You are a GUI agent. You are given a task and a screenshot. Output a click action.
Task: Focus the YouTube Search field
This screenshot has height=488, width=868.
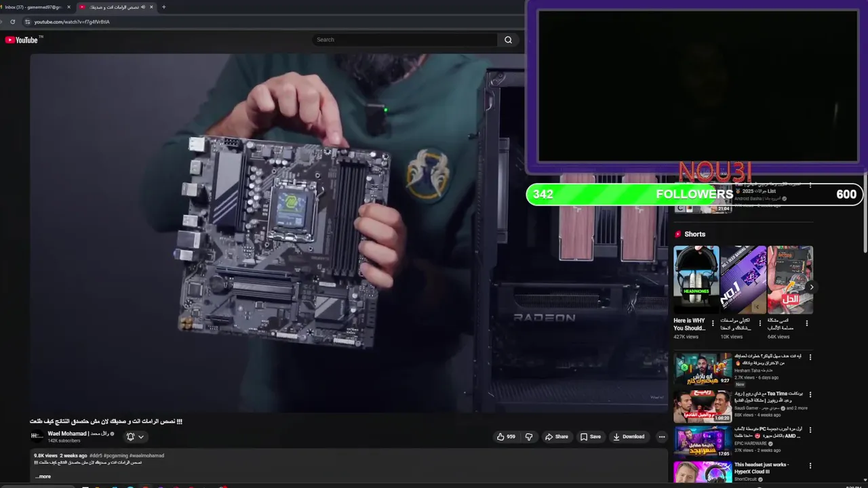[405, 40]
